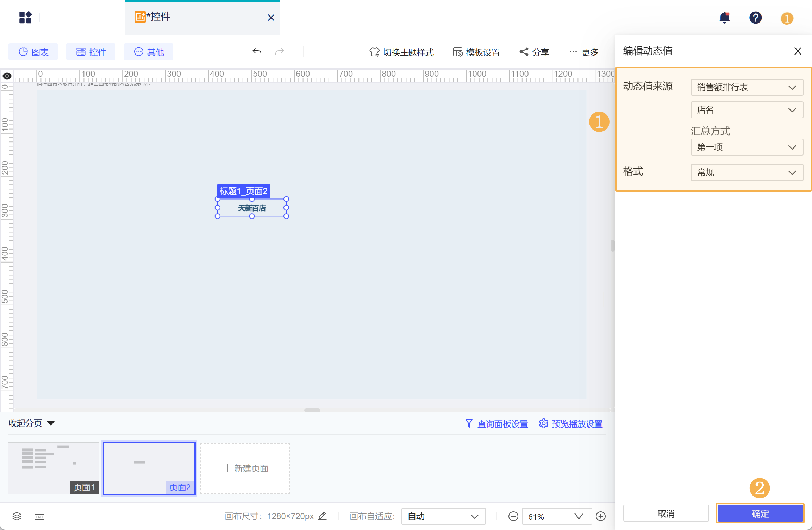The width and height of the screenshot is (812, 530).
Task: Click the redo arrow icon
Action: point(280,52)
